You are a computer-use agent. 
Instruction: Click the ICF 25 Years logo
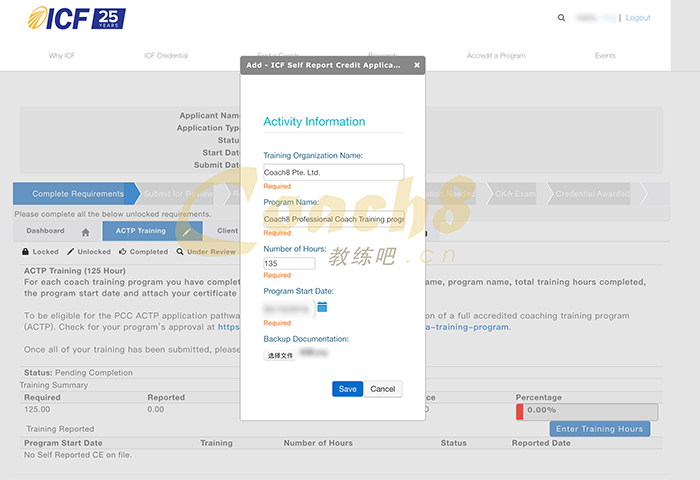tap(76, 18)
